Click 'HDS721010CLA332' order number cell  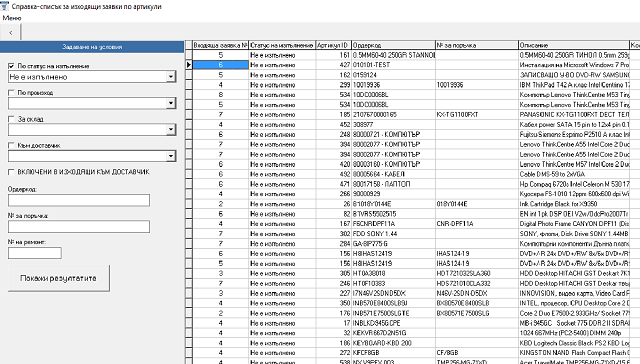[477, 283]
